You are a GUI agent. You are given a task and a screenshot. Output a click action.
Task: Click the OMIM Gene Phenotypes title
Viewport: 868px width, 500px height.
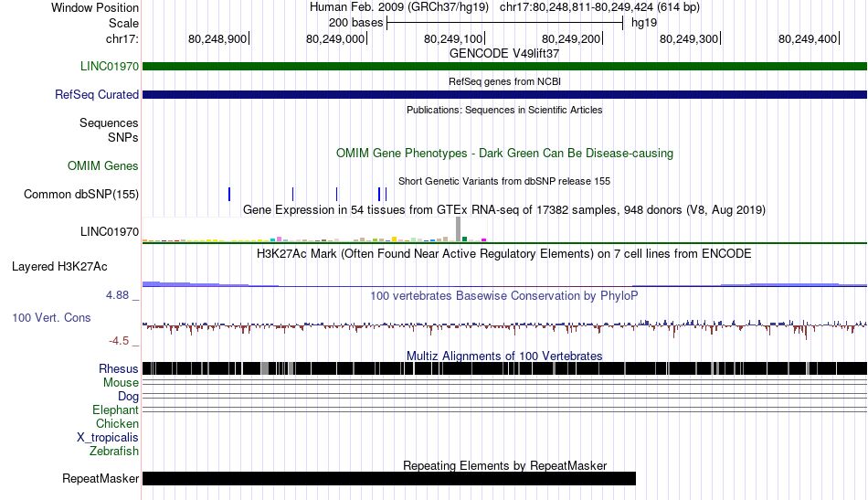[504, 154]
